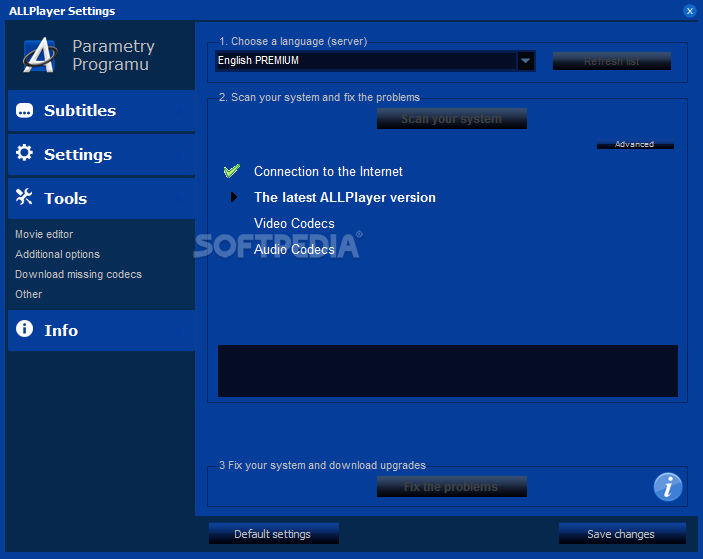Select Movie editor under Tools
703x559 pixels.
click(44, 234)
